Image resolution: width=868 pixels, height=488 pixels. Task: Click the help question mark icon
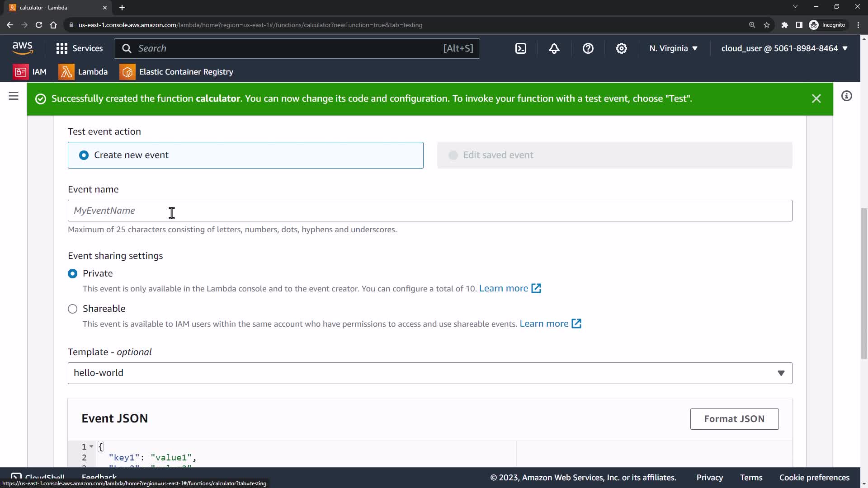(588, 48)
